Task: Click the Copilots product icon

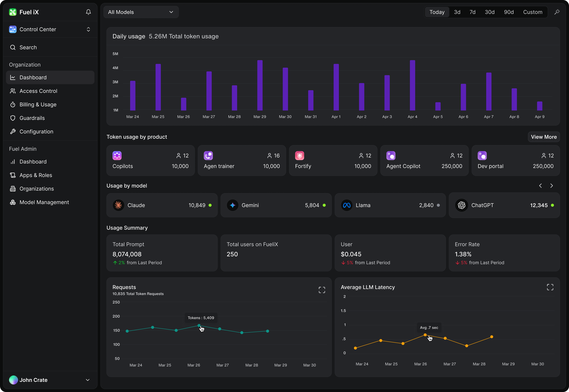Action: [117, 155]
